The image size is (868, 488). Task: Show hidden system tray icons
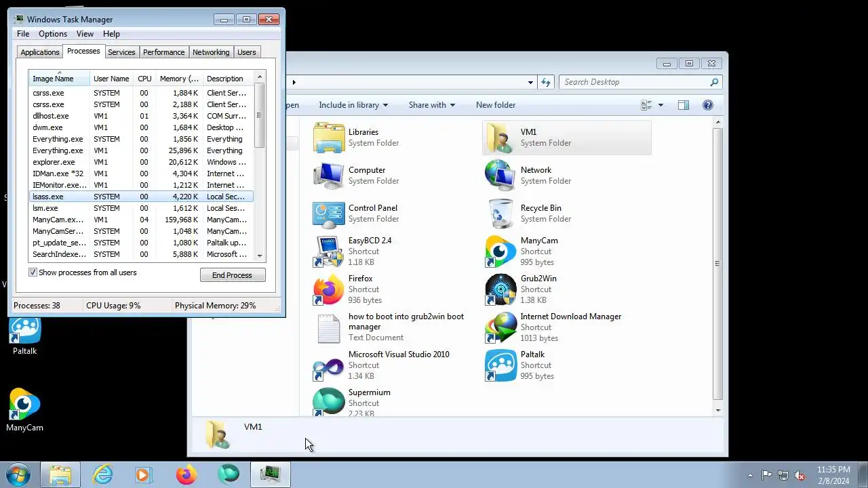pyautogui.click(x=749, y=475)
